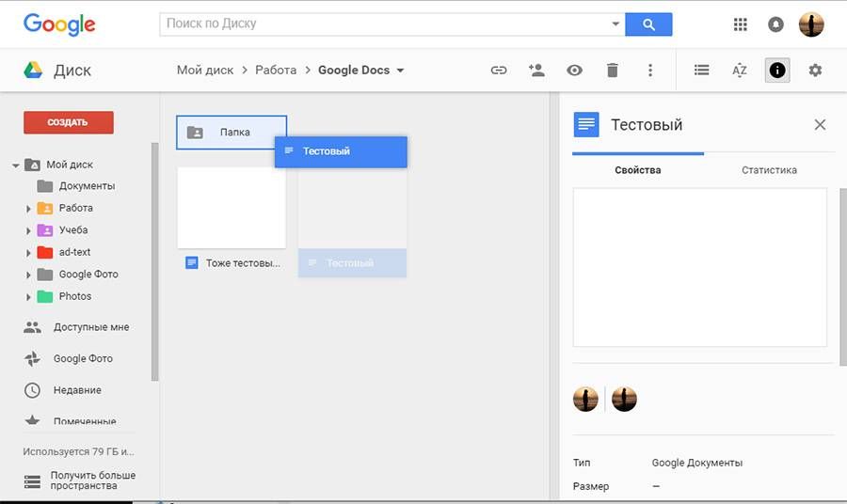Delete selected file with trash icon
This screenshot has height=504, width=847.
click(612, 71)
